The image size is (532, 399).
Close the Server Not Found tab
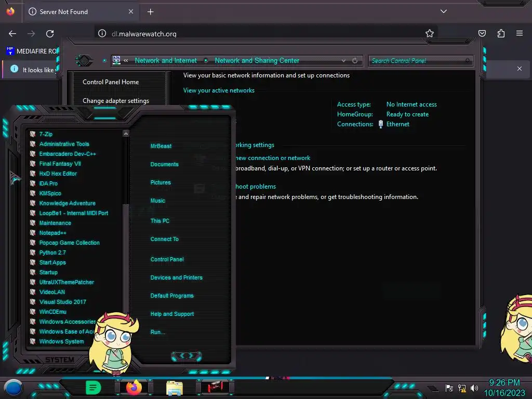pos(131,11)
